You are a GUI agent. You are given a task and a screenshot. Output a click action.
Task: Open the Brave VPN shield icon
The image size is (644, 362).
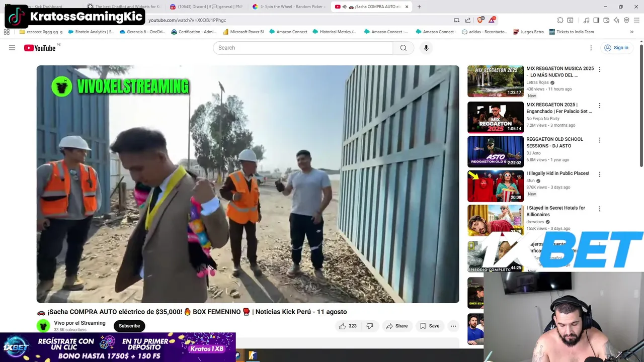click(626, 20)
